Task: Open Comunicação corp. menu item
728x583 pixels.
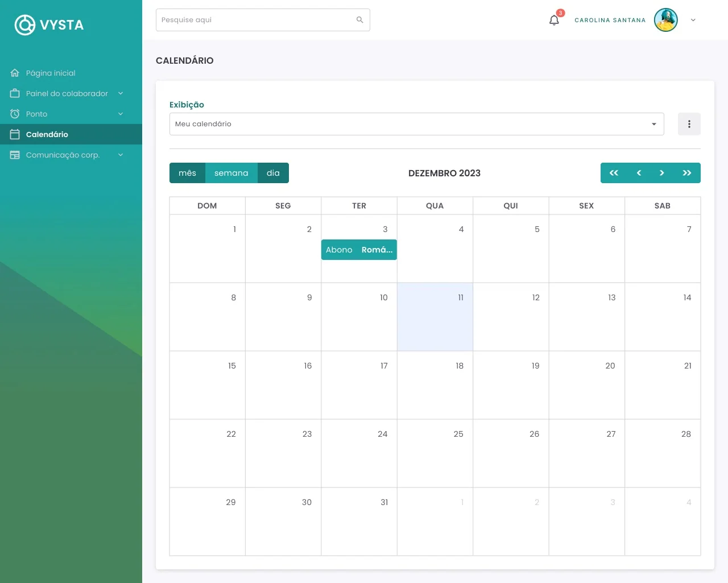Action: 71,155
